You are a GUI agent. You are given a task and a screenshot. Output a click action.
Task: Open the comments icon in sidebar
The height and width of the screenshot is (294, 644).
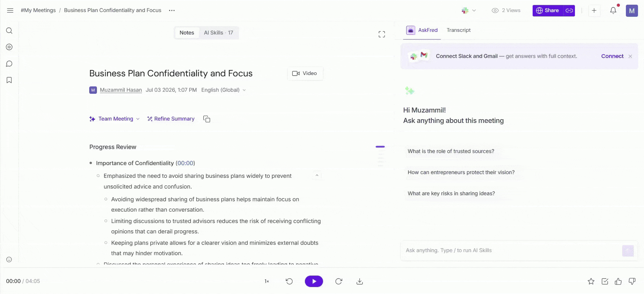click(9, 64)
